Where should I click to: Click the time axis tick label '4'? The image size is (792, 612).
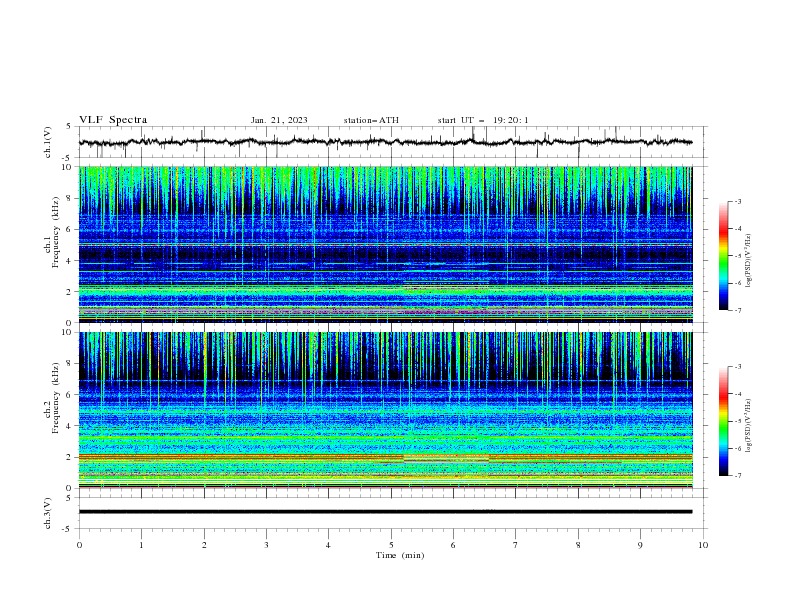pos(328,545)
